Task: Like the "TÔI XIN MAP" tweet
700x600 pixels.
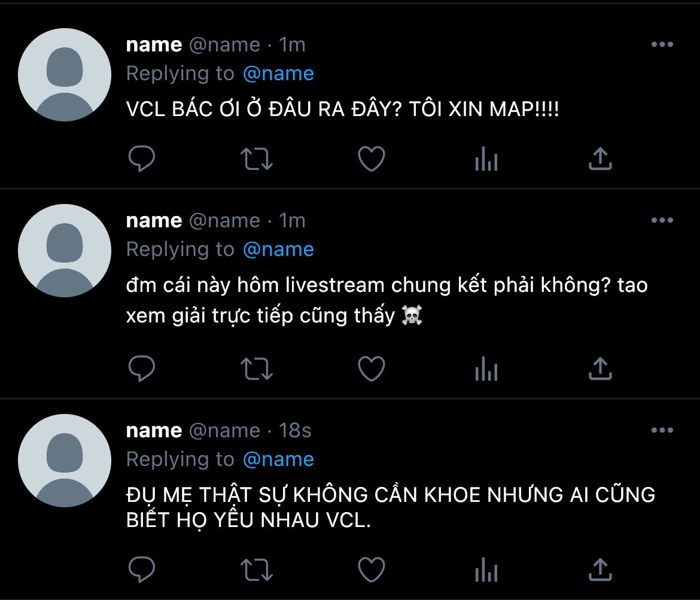Action: 372,159
